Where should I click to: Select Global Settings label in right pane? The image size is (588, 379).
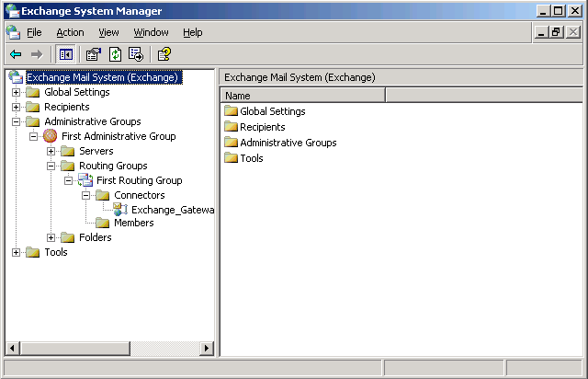pyautogui.click(x=273, y=111)
